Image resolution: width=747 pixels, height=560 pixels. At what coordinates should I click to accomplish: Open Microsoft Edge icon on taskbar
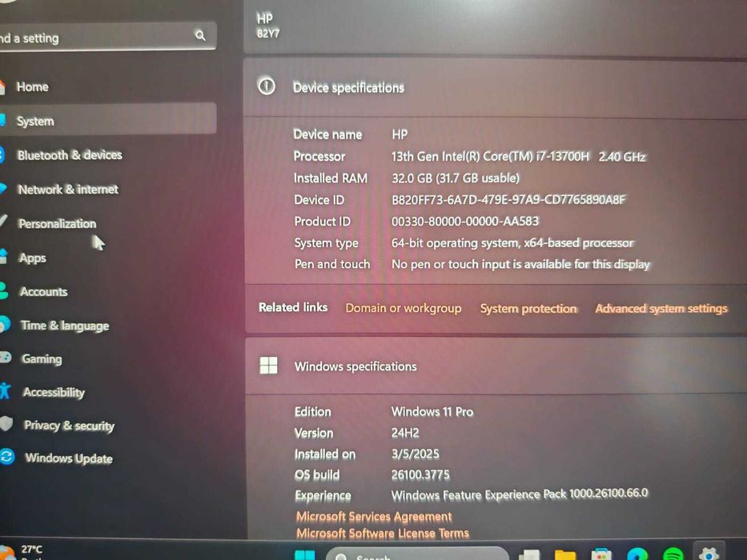pos(637,554)
